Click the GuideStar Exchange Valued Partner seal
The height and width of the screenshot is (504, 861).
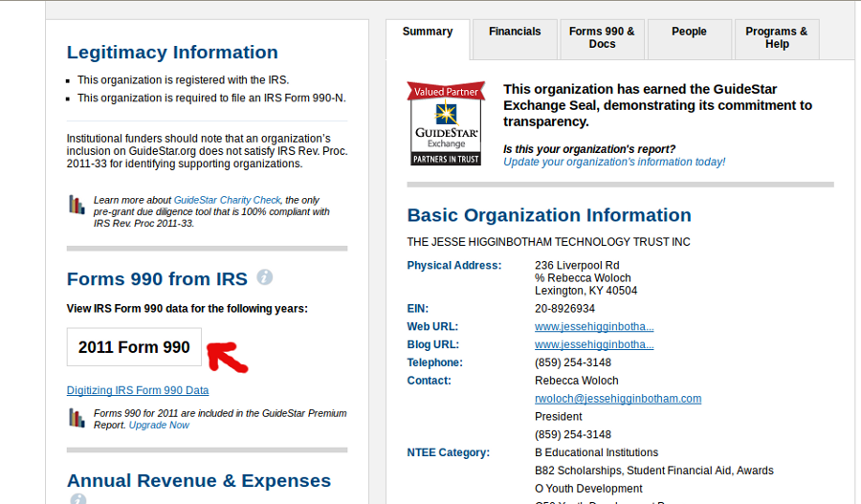click(446, 123)
